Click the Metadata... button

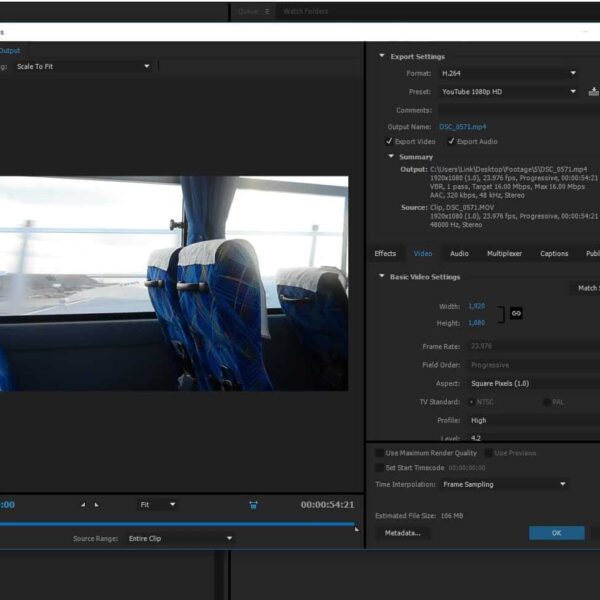[x=402, y=533]
